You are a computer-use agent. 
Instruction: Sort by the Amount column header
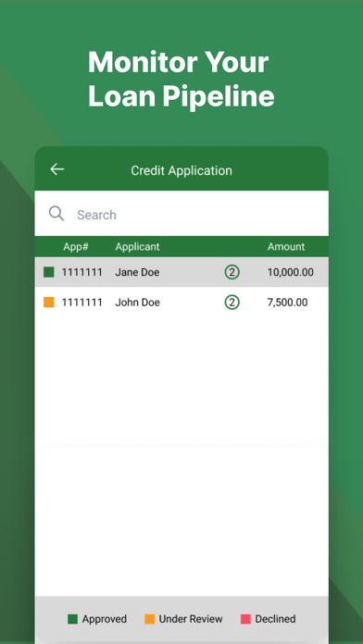pos(286,247)
